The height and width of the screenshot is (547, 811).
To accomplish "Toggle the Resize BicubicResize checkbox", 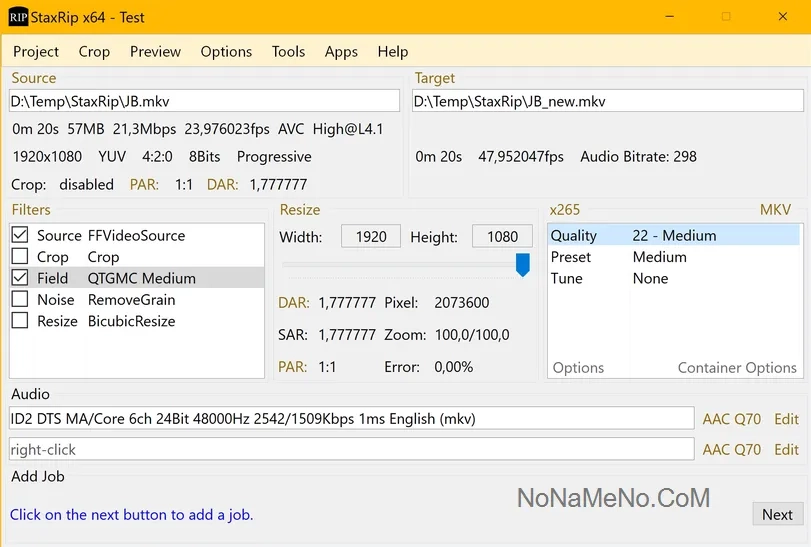I will point(20,321).
